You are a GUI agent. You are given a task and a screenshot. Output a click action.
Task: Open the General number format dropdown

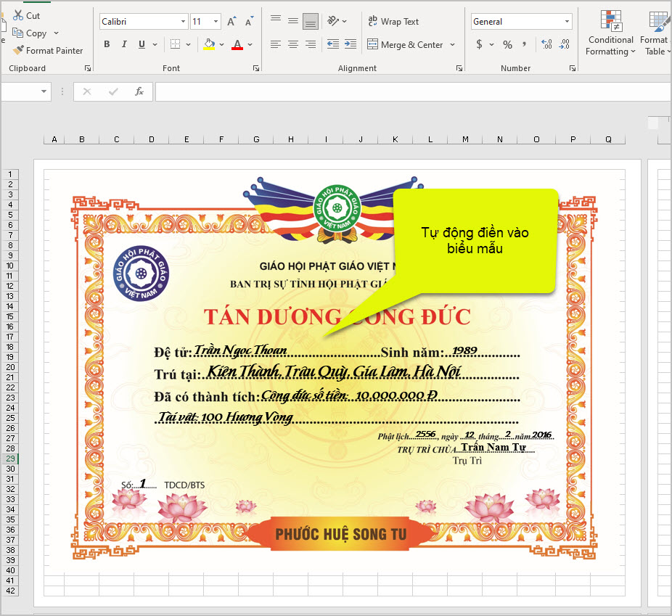click(x=567, y=22)
